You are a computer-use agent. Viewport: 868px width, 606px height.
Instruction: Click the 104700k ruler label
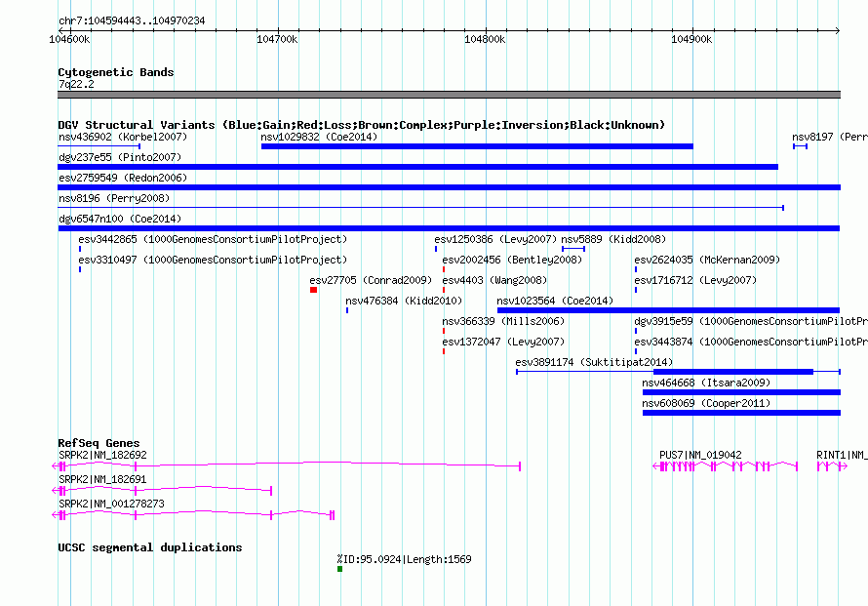point(277,39)
